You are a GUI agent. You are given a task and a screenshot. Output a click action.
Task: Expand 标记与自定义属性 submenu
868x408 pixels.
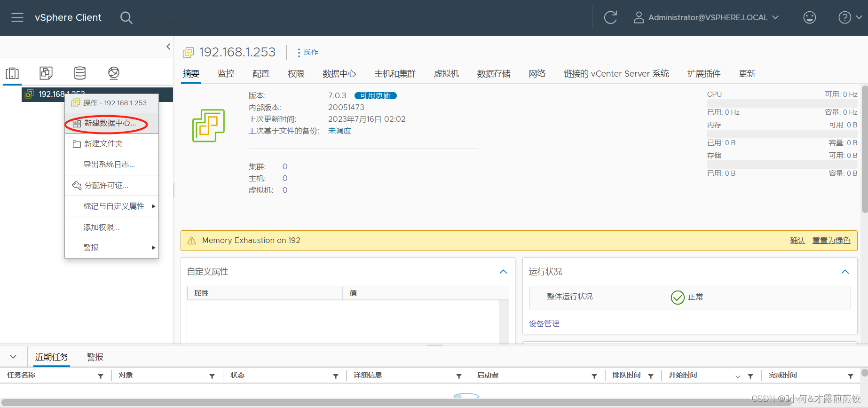pos(112,206)
